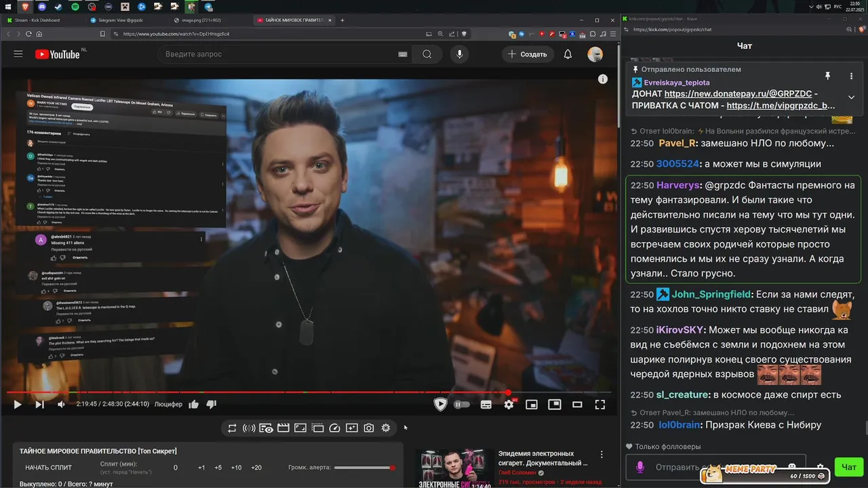Skip to next video

point(39,405)
